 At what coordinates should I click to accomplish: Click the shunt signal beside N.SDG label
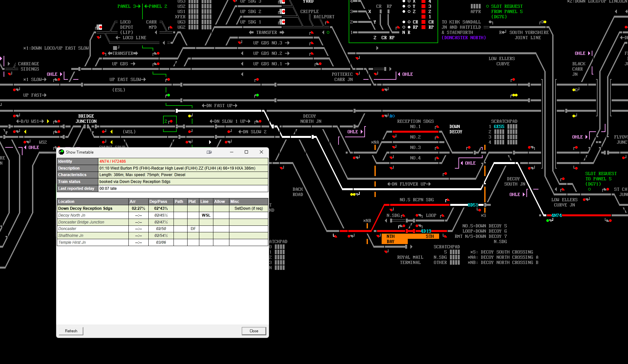pos(404,216)
